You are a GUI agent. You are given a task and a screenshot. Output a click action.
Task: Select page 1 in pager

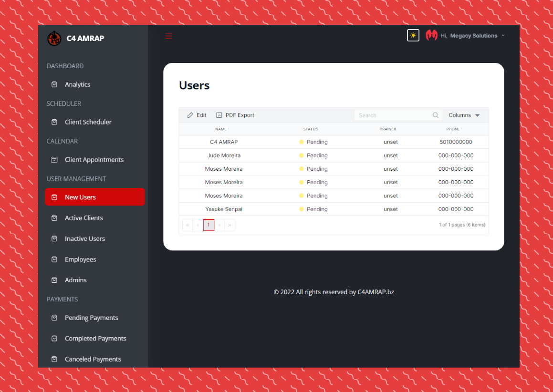click(209, 225)
